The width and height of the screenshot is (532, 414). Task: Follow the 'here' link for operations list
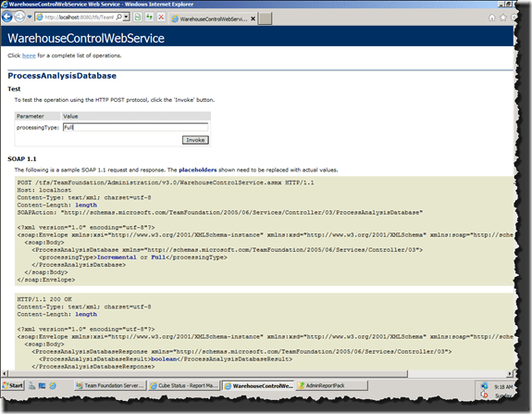tap(29, 56)
